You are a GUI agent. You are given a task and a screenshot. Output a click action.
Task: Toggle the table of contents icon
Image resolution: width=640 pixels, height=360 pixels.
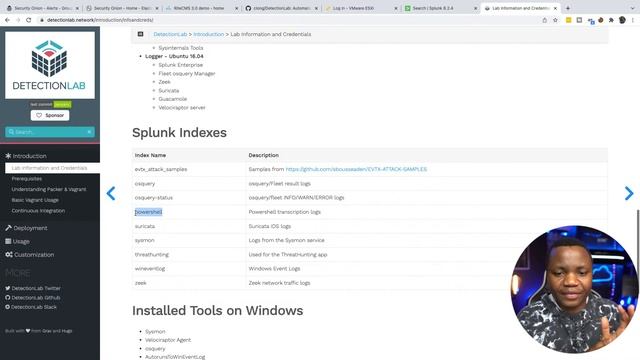pos(140,34)
